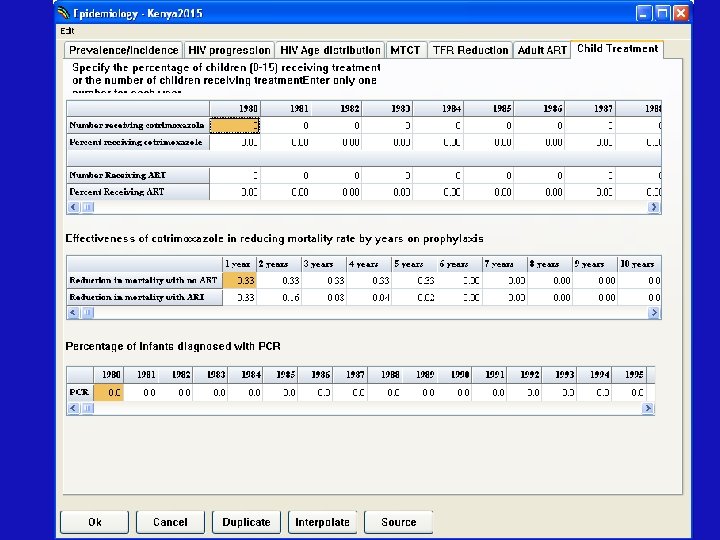Select the PCR 1995 cell
The image size is (720, 540).
tap(628, 392)
